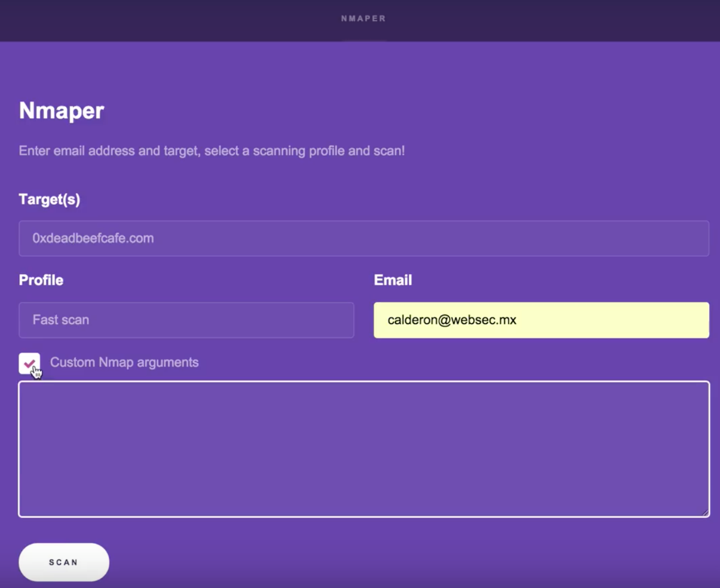Uncheck the Custom Nmap arguments checkbox

29,363
